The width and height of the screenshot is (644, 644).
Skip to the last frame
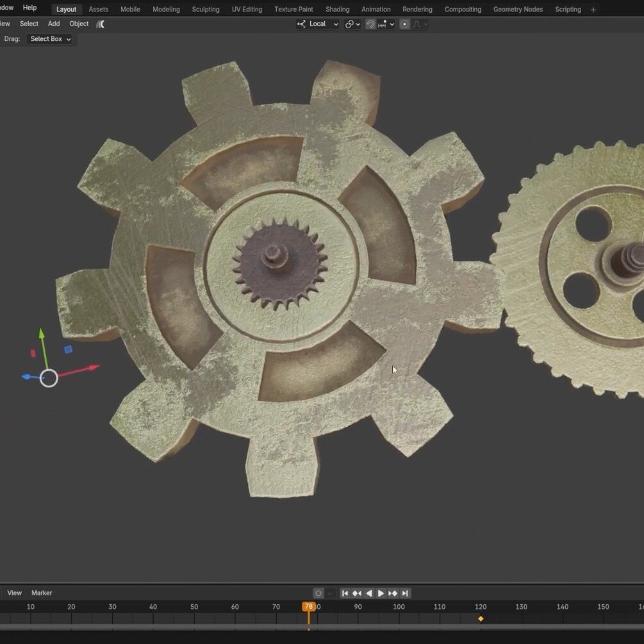405,593
